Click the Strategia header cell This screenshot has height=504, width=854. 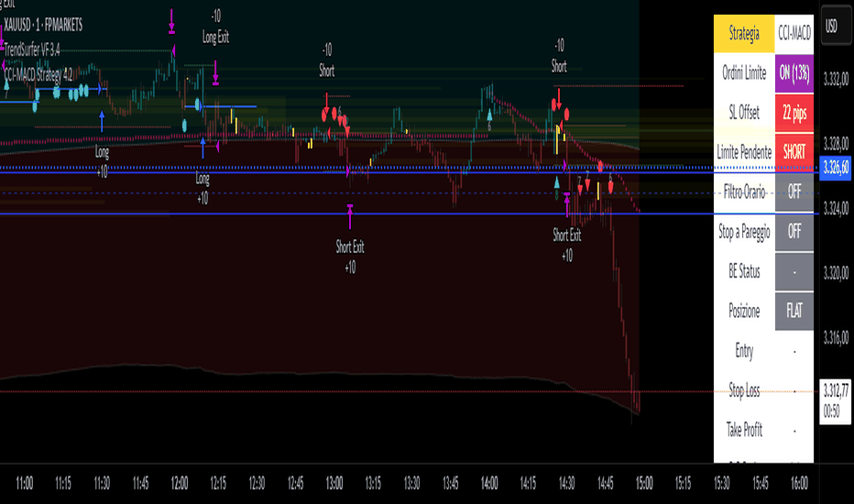744,34
